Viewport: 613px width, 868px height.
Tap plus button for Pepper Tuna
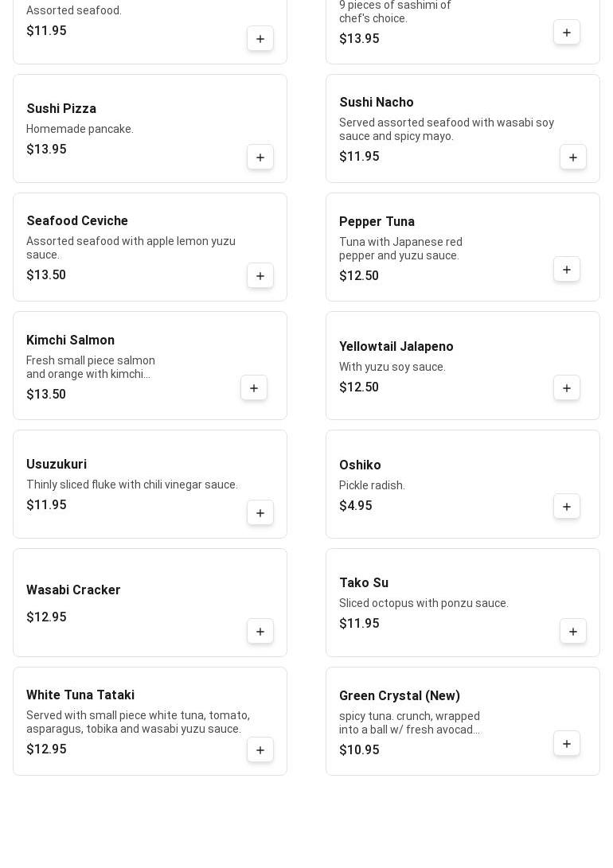pyautogui.click(x=567, y=270)
